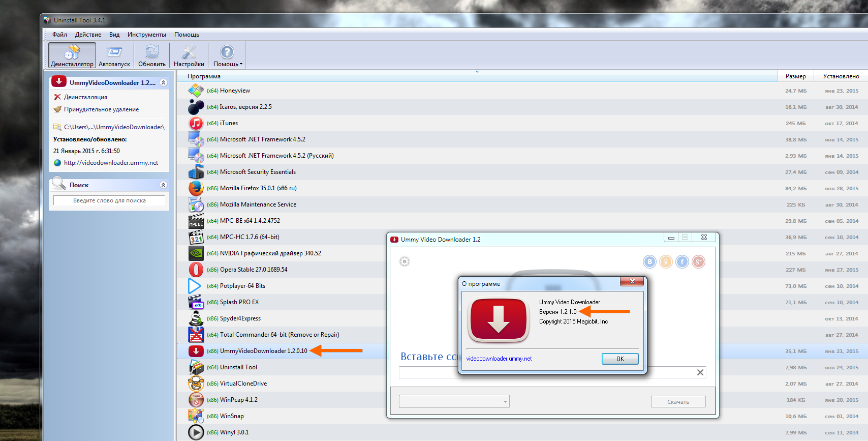Click the Обновить toolbar button
The image size is (868, 441).
pyautogui.click(x=152, y=55)
